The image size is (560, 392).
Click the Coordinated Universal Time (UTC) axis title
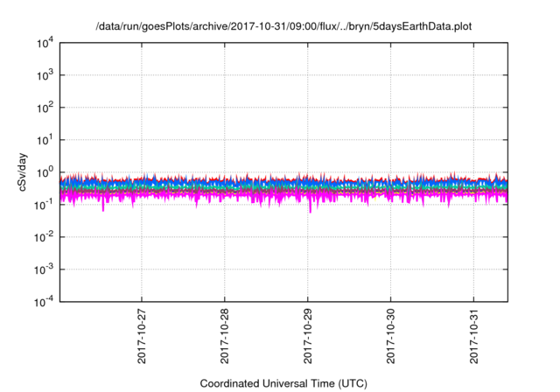(283, 383)
